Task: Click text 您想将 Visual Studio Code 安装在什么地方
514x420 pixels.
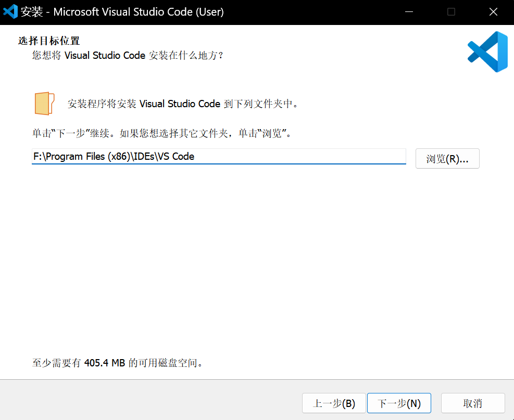Action: click(128, 55)
